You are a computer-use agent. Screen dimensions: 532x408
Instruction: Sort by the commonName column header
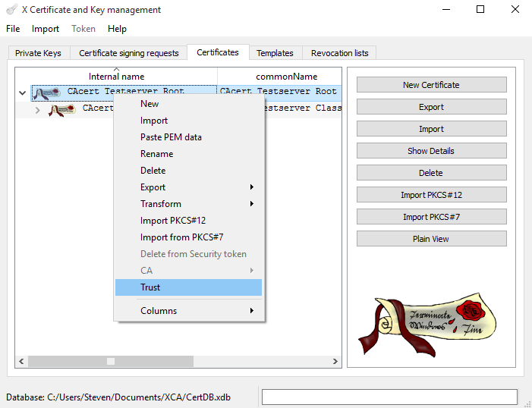pyautogui.click(x=286, y=77)
